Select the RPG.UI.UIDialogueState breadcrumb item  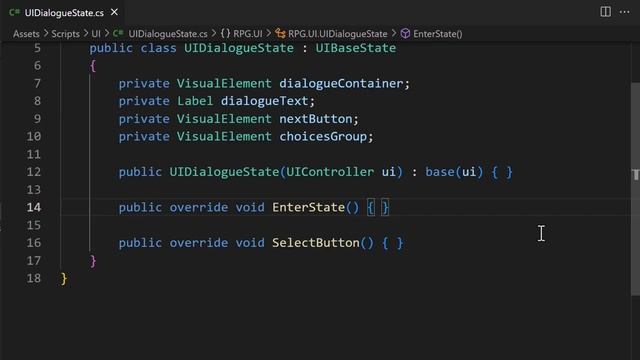[x=338, y=34]
